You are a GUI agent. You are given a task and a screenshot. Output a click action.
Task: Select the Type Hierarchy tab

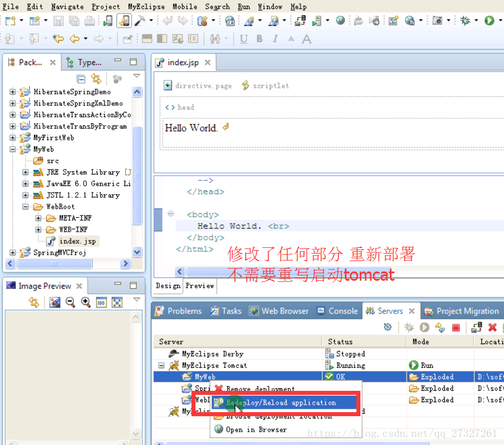[84, 62]
